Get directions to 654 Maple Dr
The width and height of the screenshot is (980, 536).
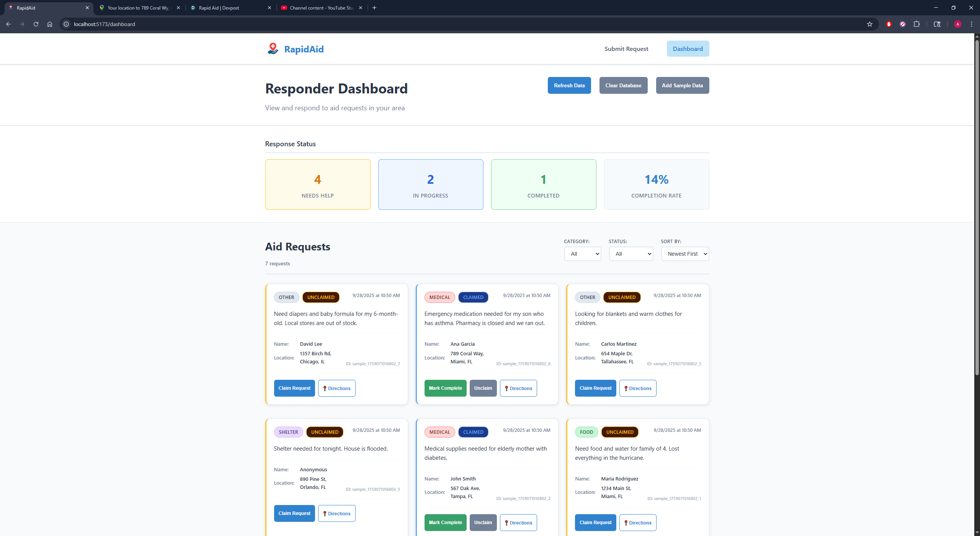(637, 388)
